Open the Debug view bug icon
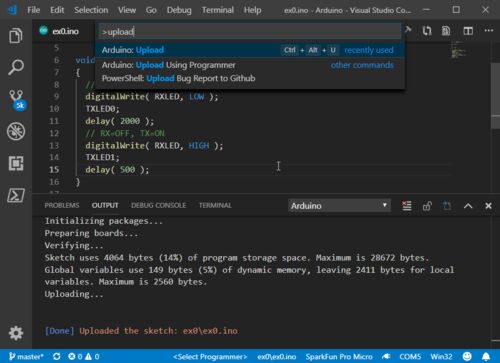 tap(16, 131)
